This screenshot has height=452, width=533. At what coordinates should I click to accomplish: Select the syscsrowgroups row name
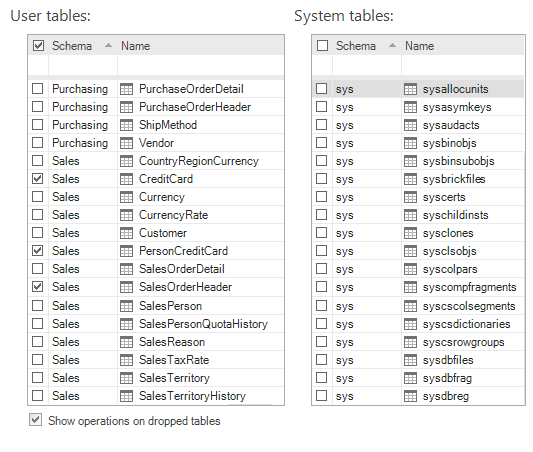(x=463, y=342)
